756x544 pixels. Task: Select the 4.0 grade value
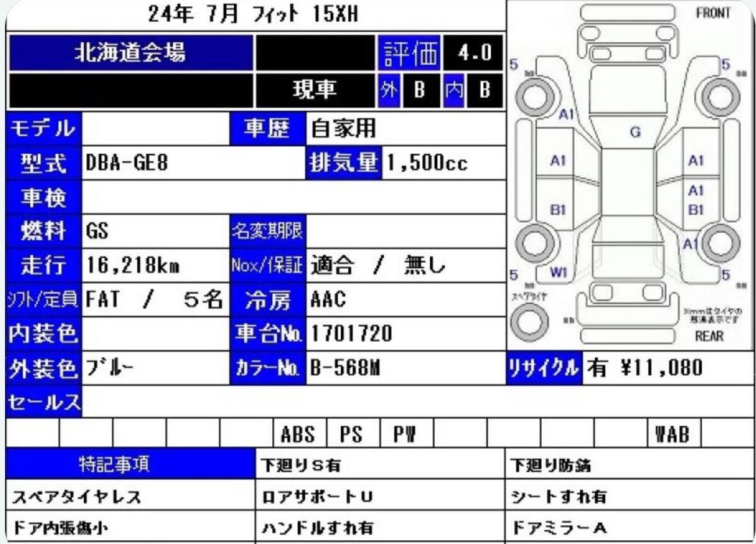click(475, 54)
